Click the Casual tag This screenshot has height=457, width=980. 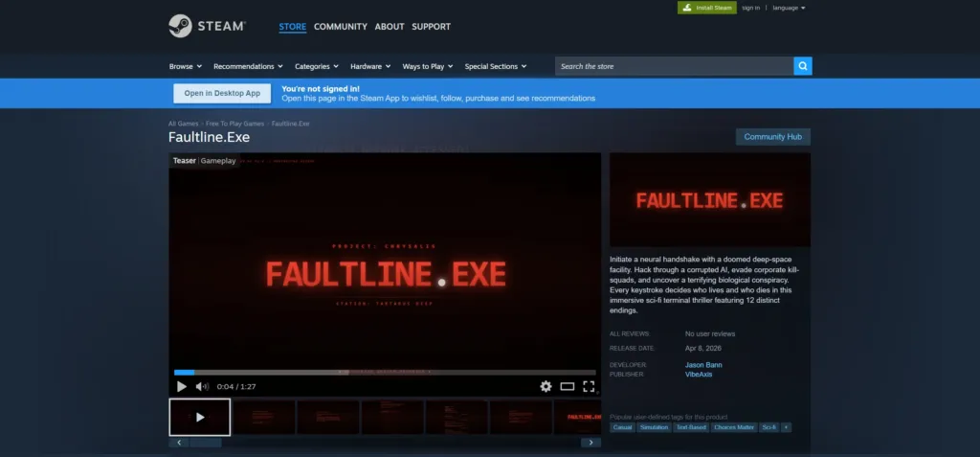point(622,427)
